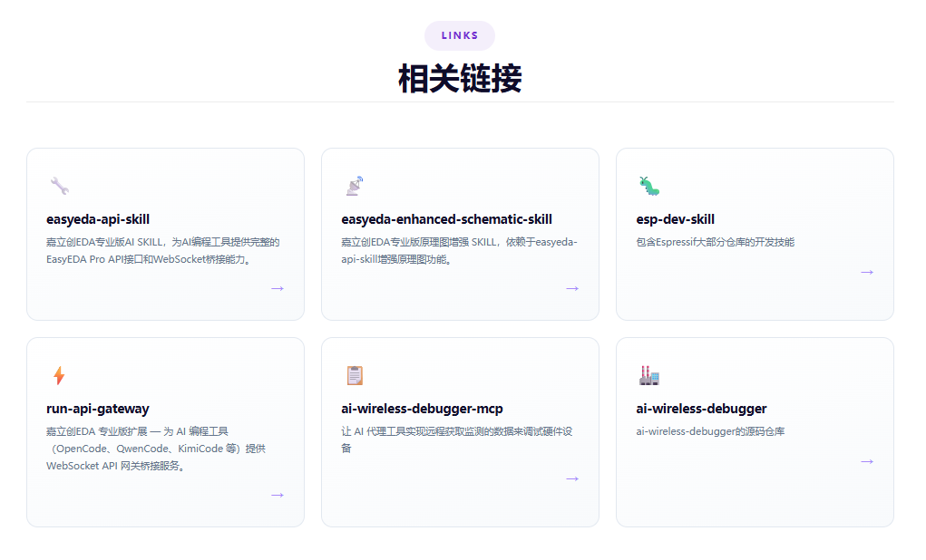
Task: Click description starting 嘉立创EDA专业版AI SKILL
Action: click(x=163, y=251)
